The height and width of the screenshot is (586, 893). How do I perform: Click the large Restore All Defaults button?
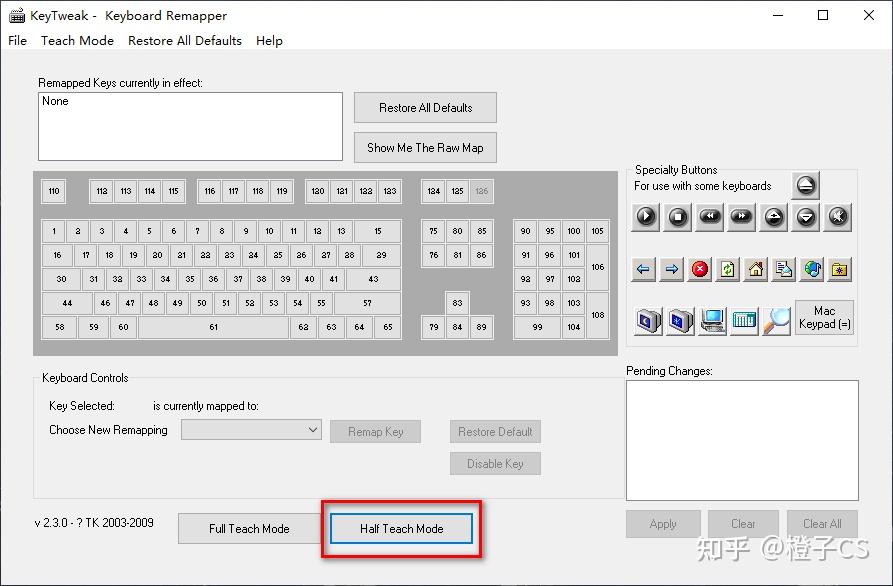[425, 108]
